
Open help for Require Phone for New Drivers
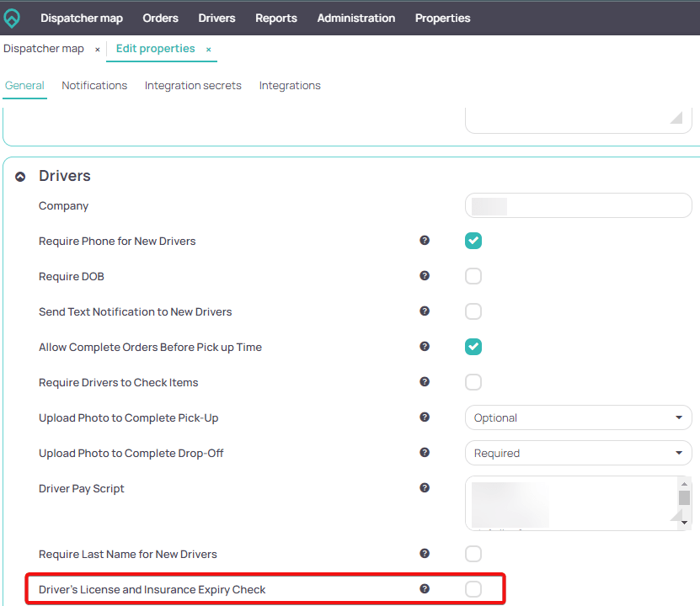[x=425, y=241]
